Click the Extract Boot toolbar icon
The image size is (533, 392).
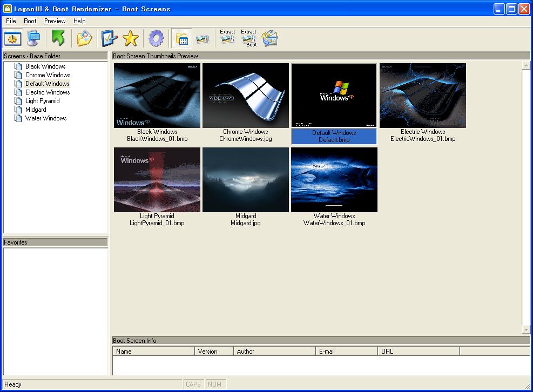click(x=249, y=38)
